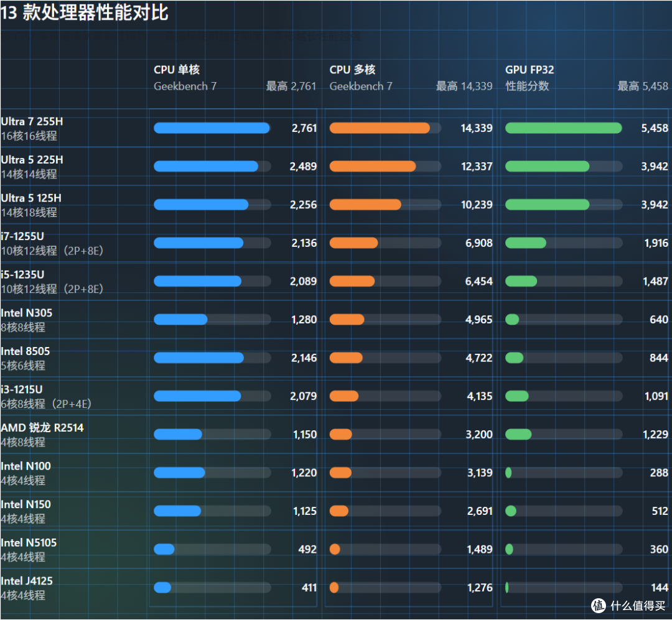
Task: Select the 'Ultra 7 255H' processor name
Action: [32, 122]
